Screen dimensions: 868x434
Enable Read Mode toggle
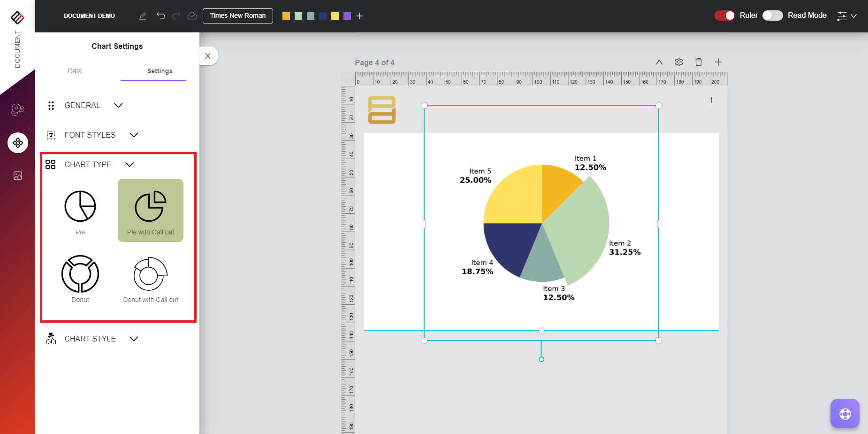(x=772, y=15)
